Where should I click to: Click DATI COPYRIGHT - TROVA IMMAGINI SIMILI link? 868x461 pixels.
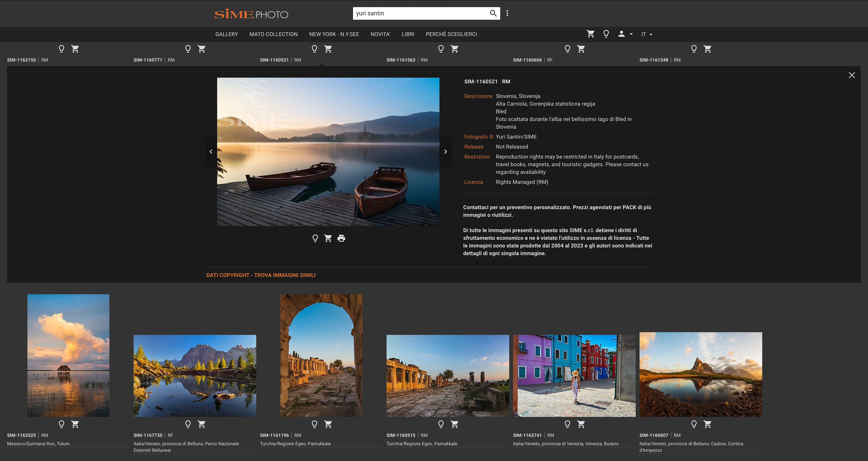(x=261, y=275)
